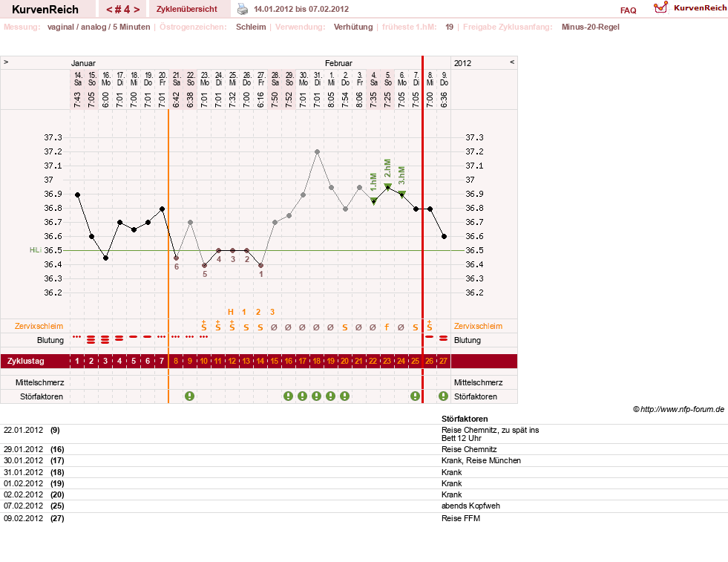
Task: Click the left Blutung row label
Action: (50, 340)
